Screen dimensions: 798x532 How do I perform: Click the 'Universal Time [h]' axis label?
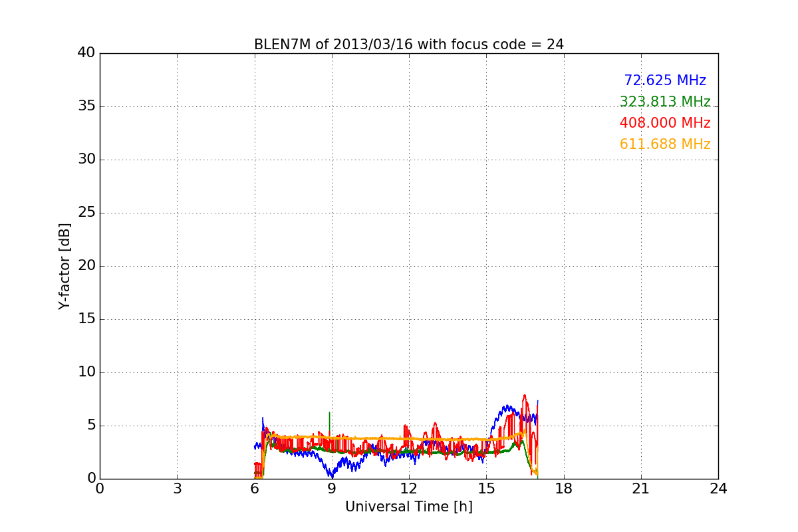[408, 507]
